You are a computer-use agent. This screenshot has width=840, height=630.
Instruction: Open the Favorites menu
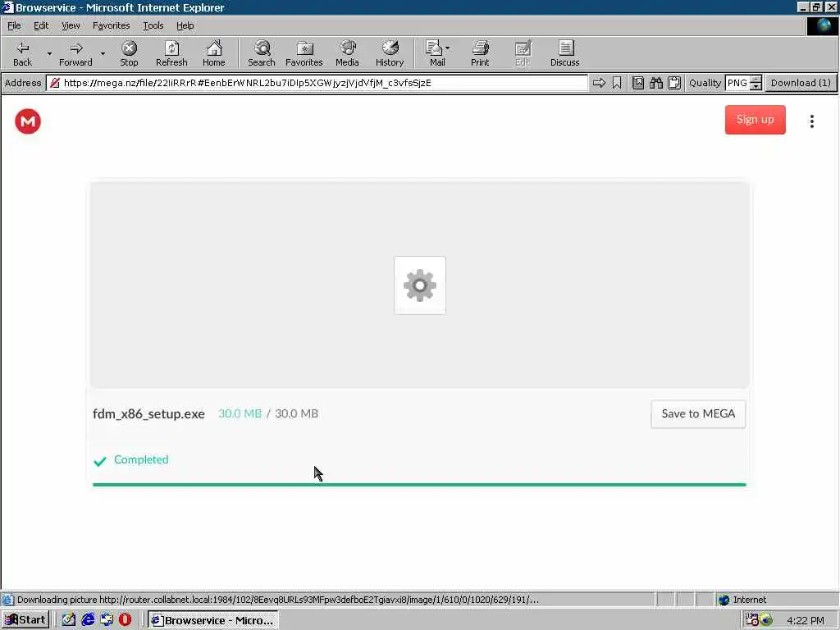click(x=111, y=25)
